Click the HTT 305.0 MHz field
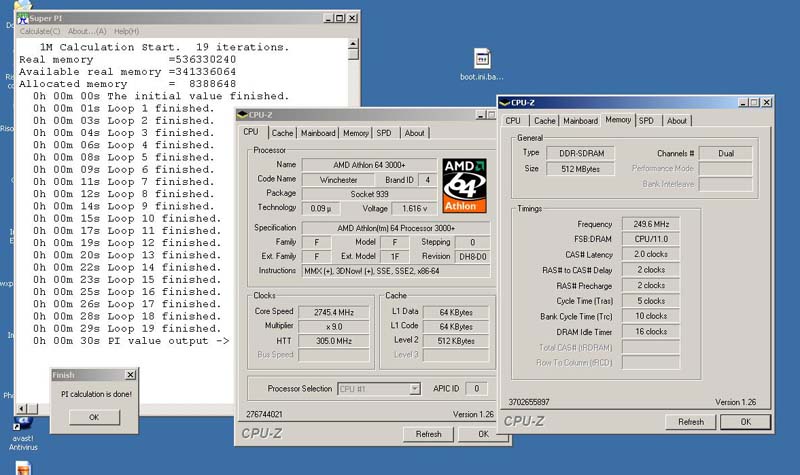 [x=334, y=341]
